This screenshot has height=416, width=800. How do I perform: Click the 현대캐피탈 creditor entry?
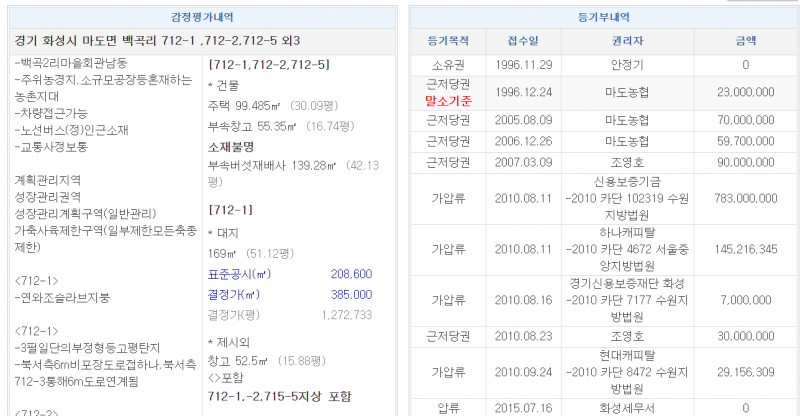click(628, 356)
